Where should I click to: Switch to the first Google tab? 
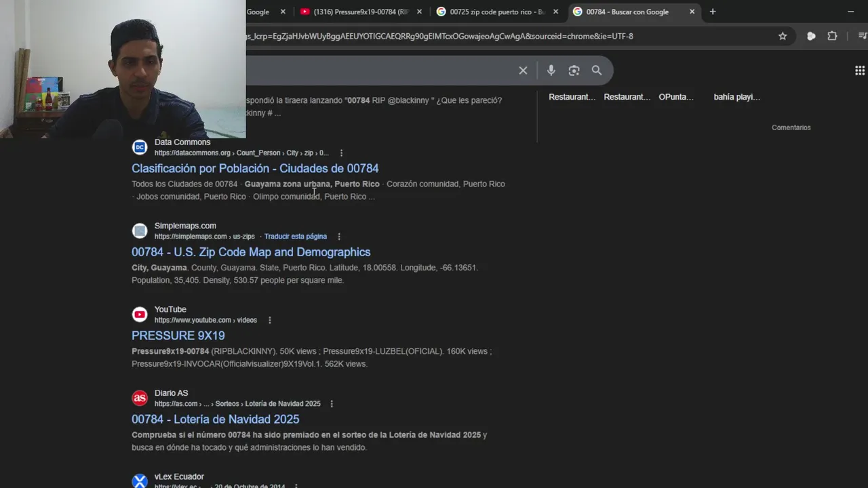(x=258, y=12)
